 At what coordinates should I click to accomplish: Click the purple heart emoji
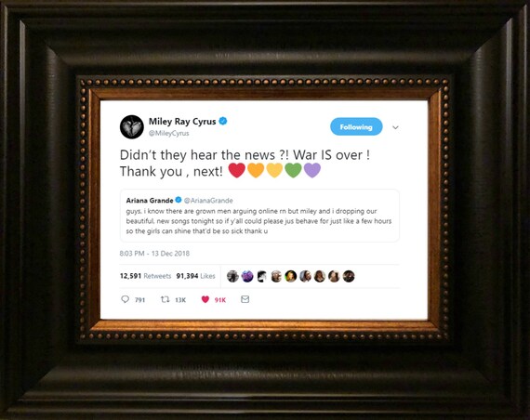312,170
